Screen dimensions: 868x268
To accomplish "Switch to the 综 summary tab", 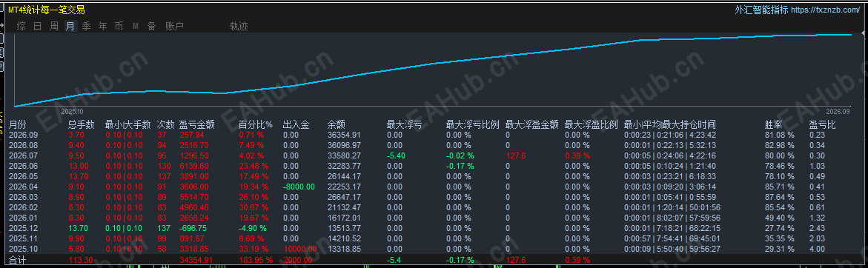I will [x=21, y=26].
